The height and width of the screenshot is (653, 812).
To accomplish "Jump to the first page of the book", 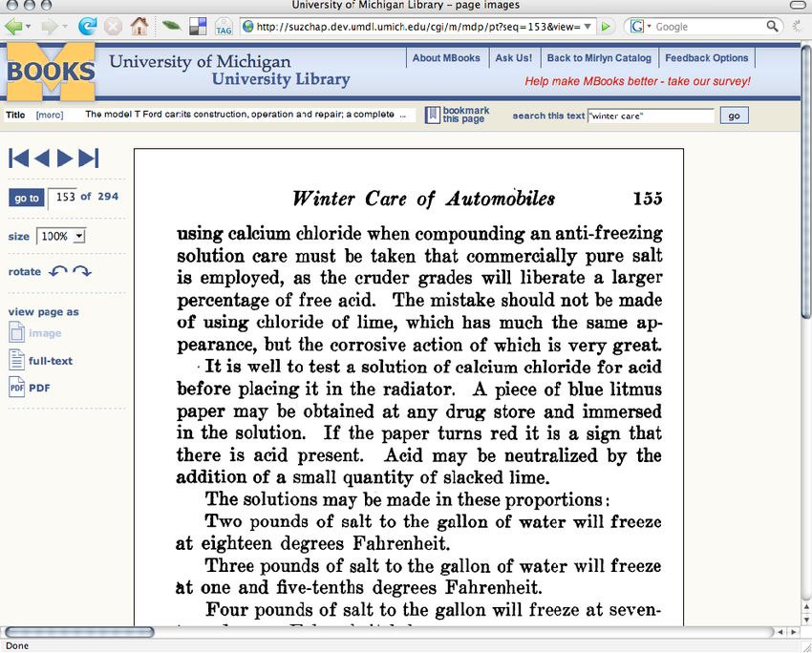I will (19, 158).
